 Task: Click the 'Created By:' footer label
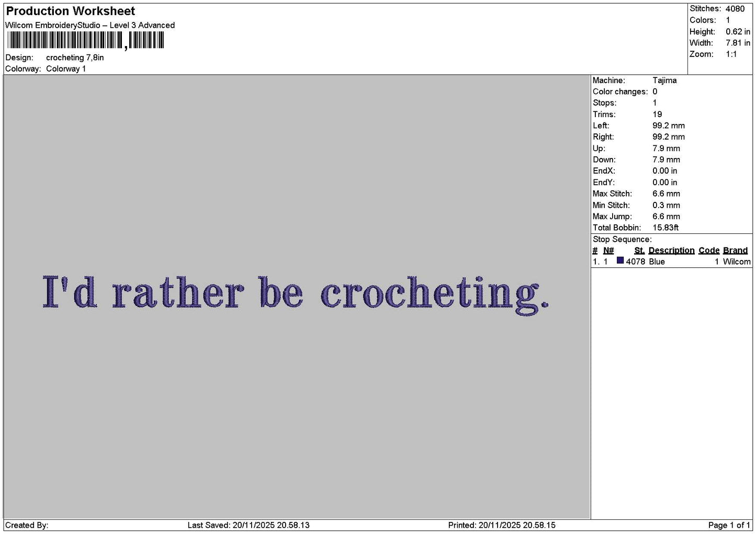tap(27, 525)
